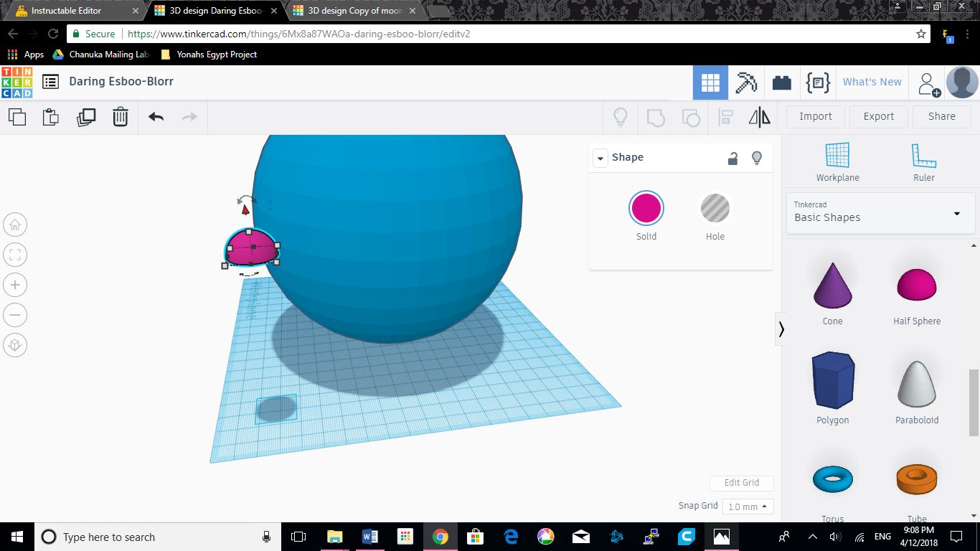Viewport: 980px width, 551px height.
Task: Click the Tinkercad logo
Action: coord(17,83)
